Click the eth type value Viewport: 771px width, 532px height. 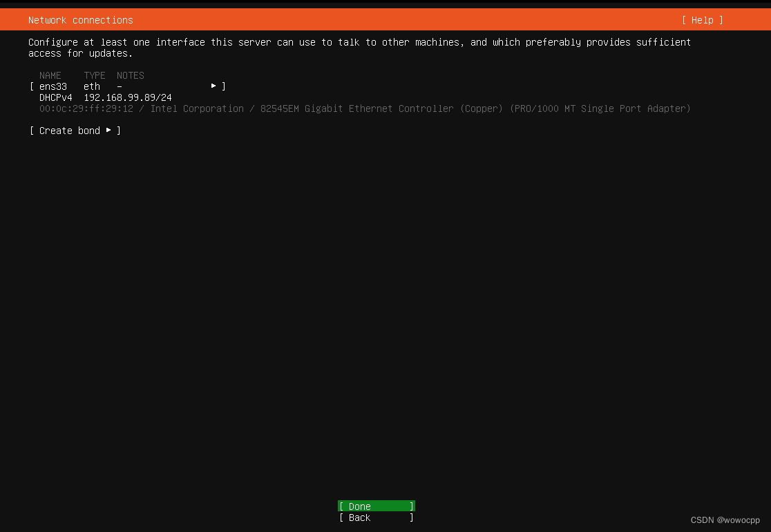click(92, 86)
